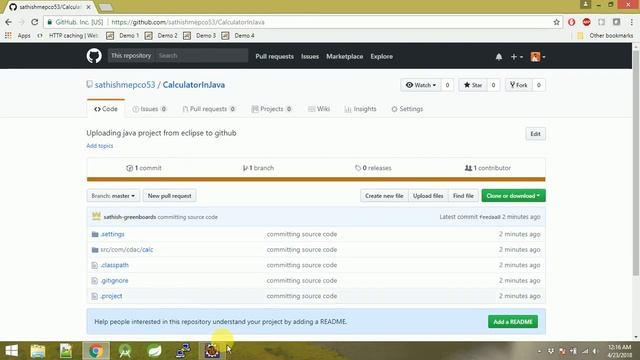Screen dimensions: 640x360
Task: Open Explore in top navigation
Action: 382,56
